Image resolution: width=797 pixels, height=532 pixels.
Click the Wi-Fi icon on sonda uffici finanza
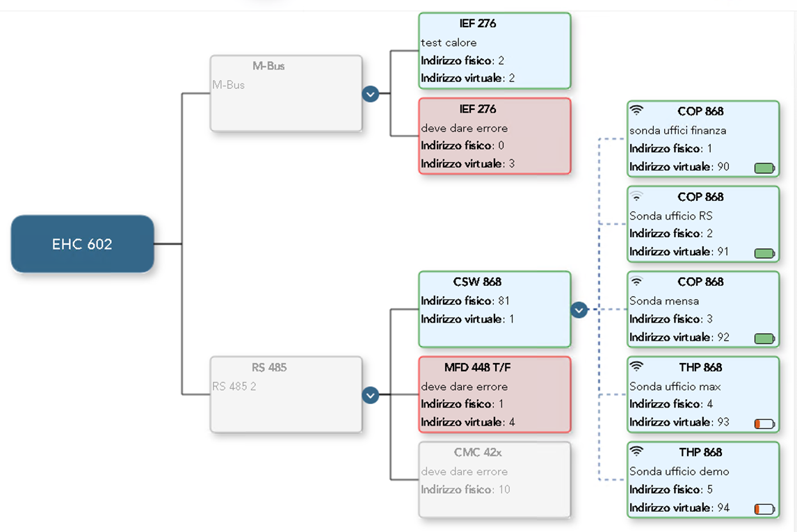[636, 111]
